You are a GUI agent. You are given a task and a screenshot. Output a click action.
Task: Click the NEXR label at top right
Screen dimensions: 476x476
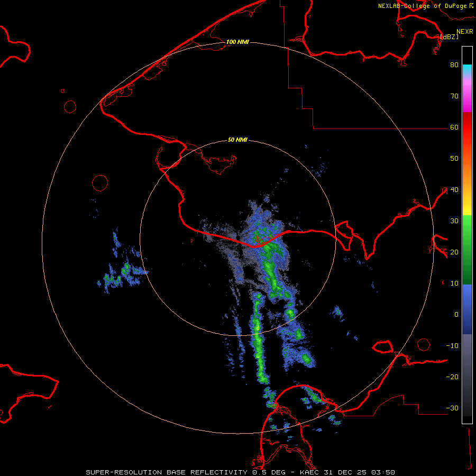tap(465, 32)
